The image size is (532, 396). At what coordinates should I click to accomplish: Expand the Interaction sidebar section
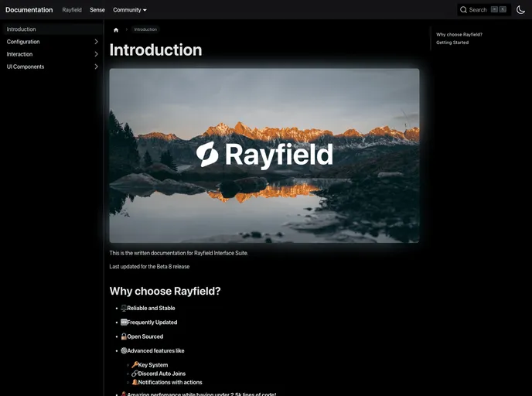tap(96, 54)
